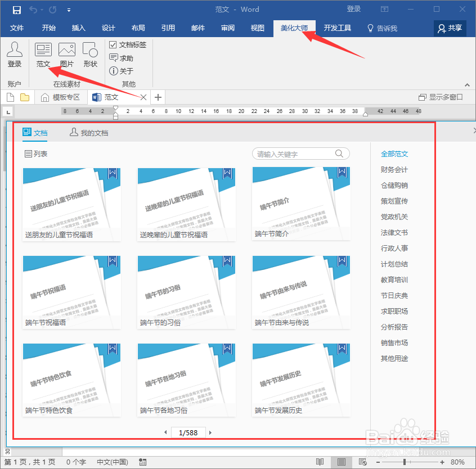This screenshot has height=469, width=476.
Task: Open the 端午节各地习俗 template
Action: click(x=186, y=380)
